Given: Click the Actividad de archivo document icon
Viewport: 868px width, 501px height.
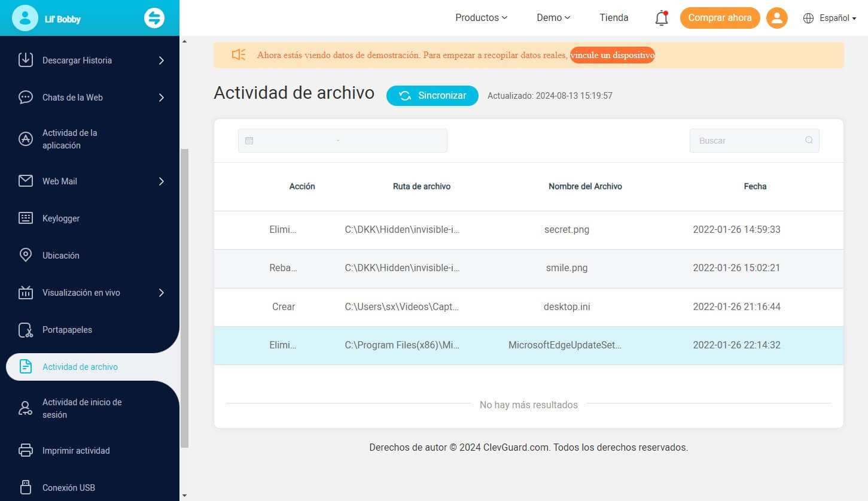Looking at the screenshot, I should 26,366.
